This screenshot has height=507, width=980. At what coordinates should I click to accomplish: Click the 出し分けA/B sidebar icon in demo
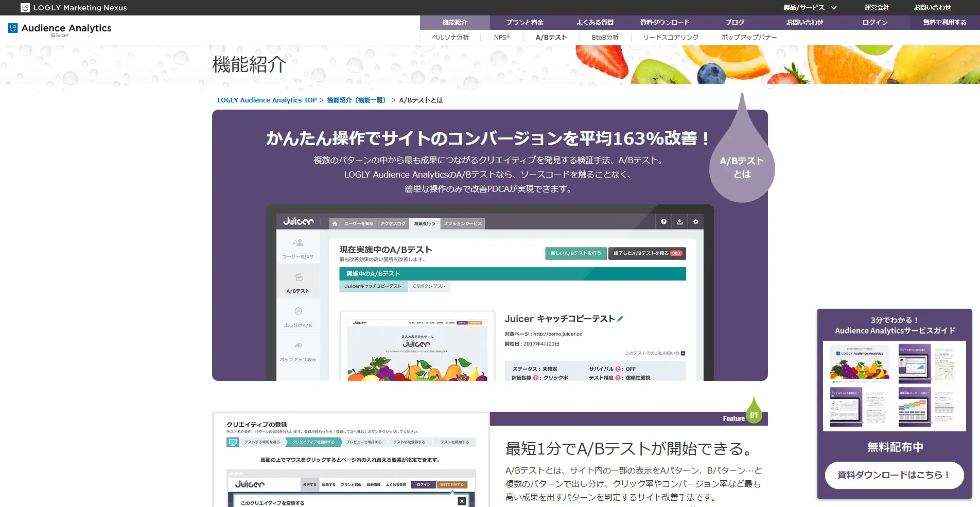tap(298, 317)
